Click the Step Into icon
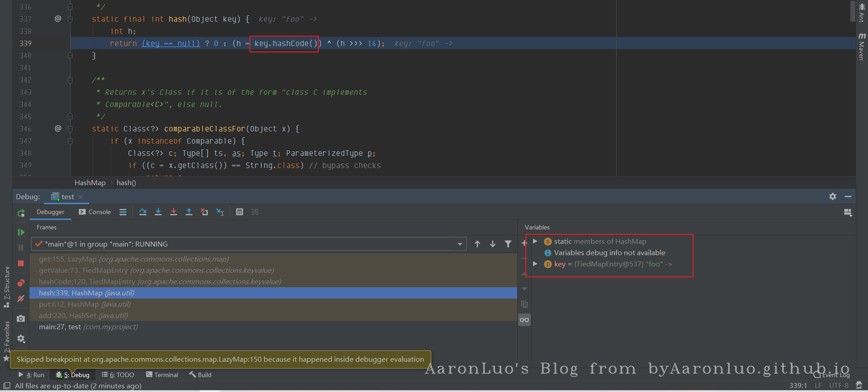Screen dimensions: 868x392 pos(158,212)
